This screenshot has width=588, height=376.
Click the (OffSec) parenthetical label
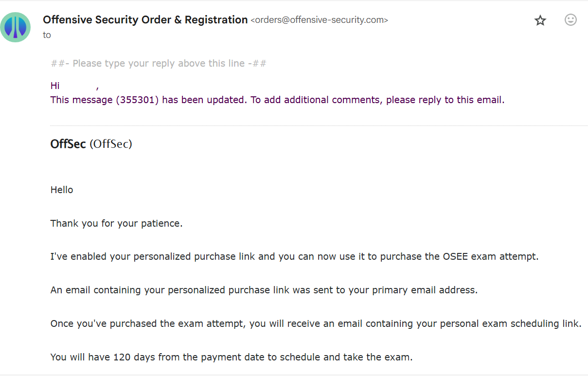(111, 144)
